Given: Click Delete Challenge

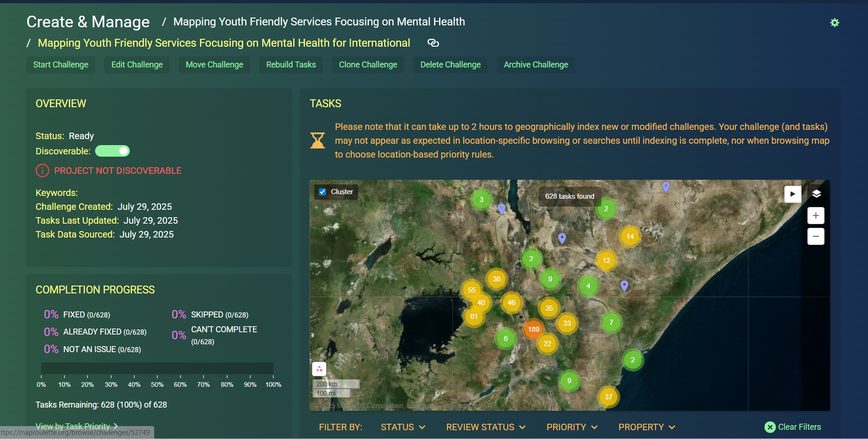Looking at the screenshot, I should (450, 65).
